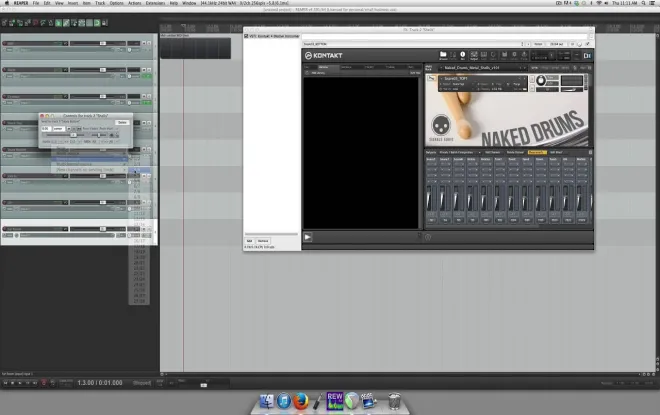Image resolution: width=660 pixels, height=415 pixels.
Task: Click Param button in plugin header
Action: coord(538,44)
